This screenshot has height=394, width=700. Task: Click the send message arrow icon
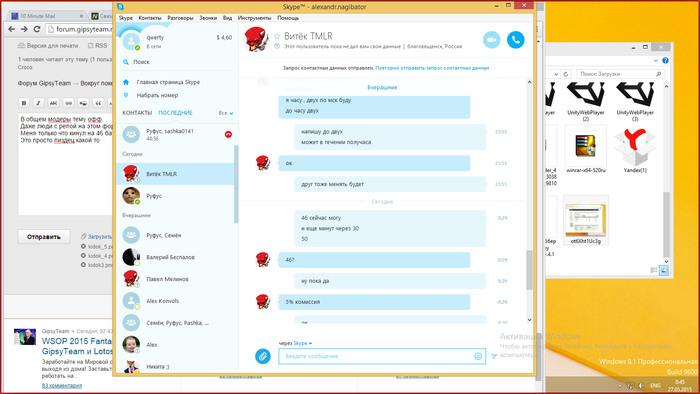click(494, 356)
